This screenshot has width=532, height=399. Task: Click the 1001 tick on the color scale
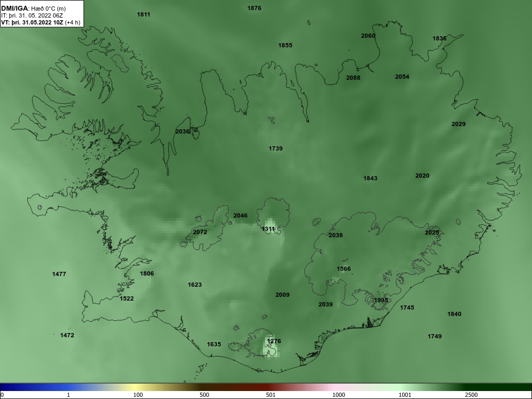[x=405, y=395]
